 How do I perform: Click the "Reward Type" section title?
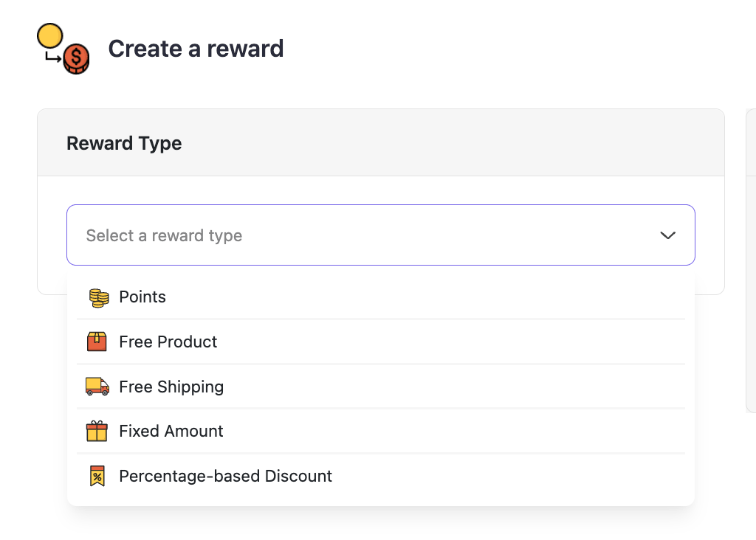point(124,143)
